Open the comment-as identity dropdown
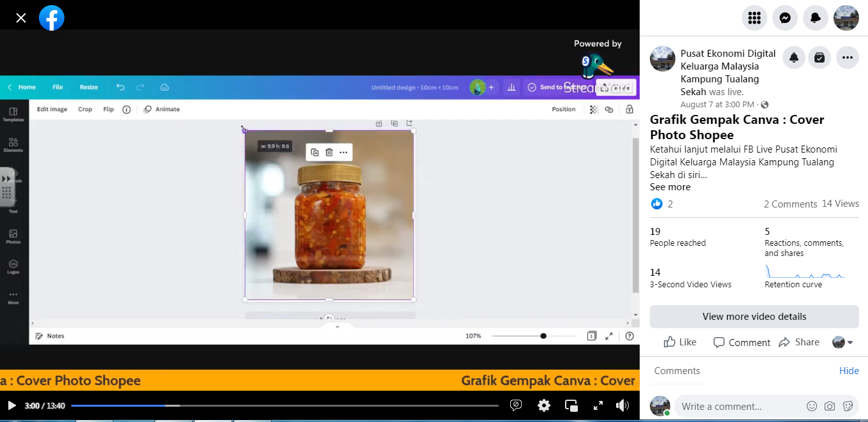The height and width of the screenshot is (422, 868). click(x=842, y=342)
